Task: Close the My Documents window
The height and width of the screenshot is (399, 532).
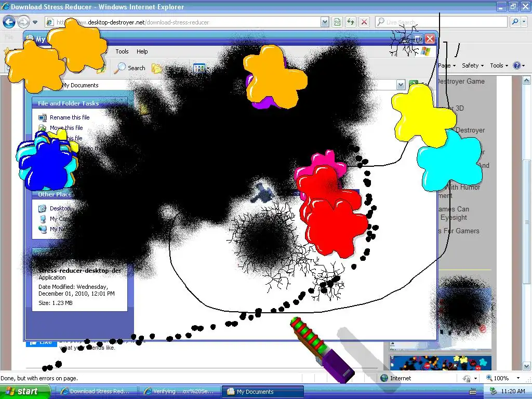Action: coord(430,38)
